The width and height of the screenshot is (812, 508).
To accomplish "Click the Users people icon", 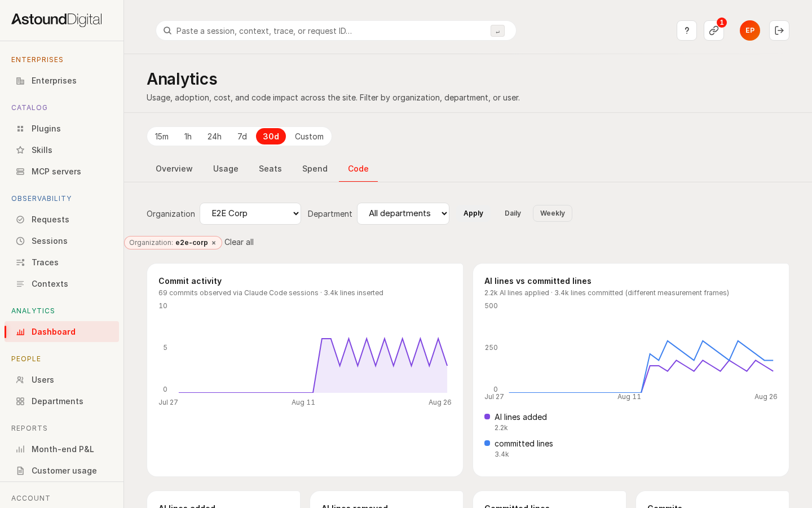I will [x=20, y=380].
